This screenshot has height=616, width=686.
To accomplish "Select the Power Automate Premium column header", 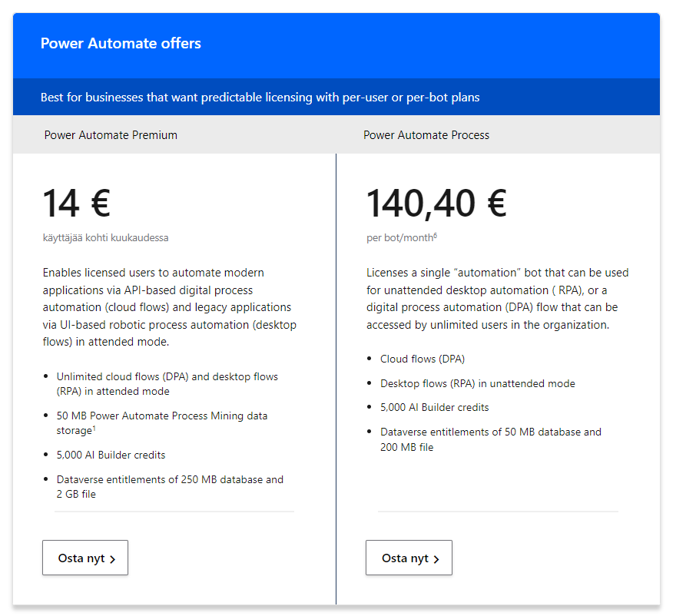I will click(x=111, y=135).
